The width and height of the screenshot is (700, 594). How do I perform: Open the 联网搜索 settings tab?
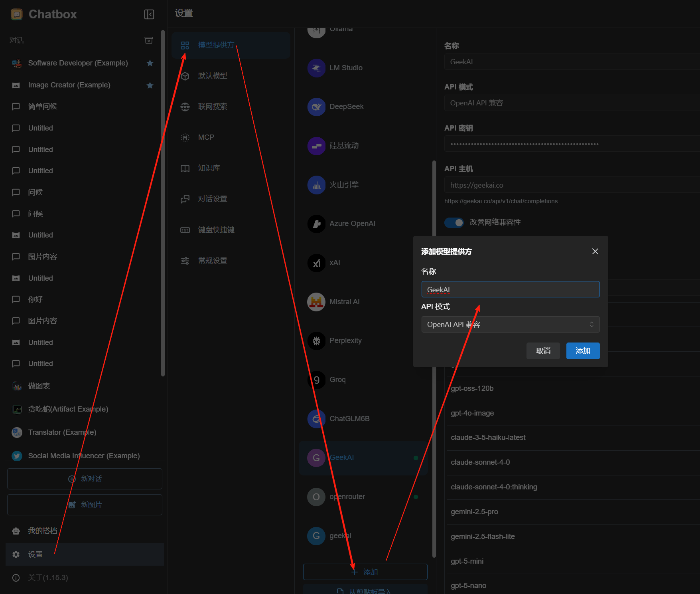click(x=231, y=107)
